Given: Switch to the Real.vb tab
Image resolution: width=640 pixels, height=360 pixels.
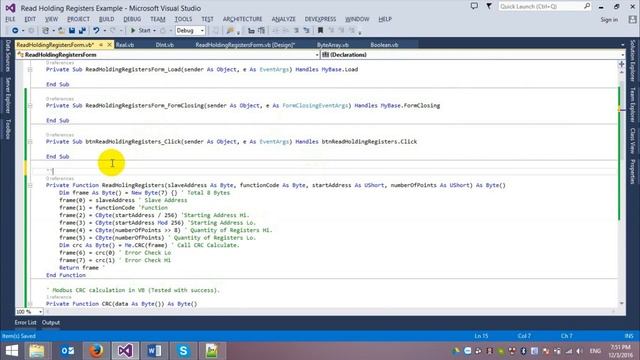Looking at the screenshot, I should pos(125,45).
